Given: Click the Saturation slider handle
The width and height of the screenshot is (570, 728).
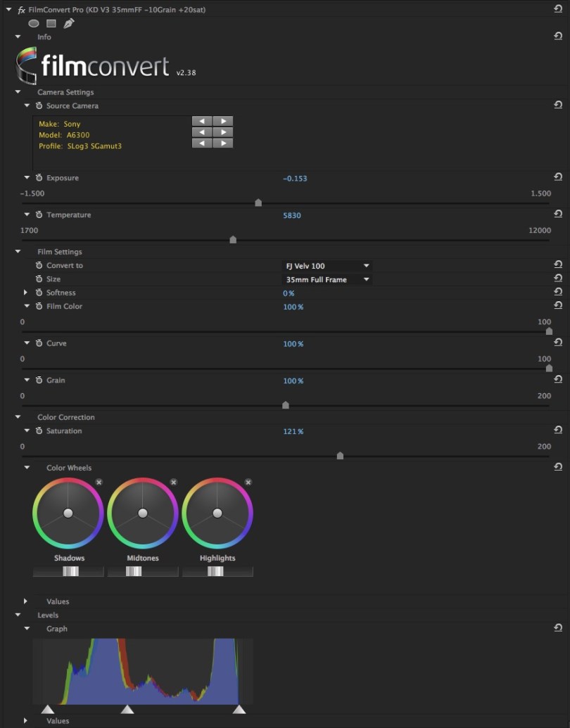Looking at the screenshot, I should (x=340, y=456).
